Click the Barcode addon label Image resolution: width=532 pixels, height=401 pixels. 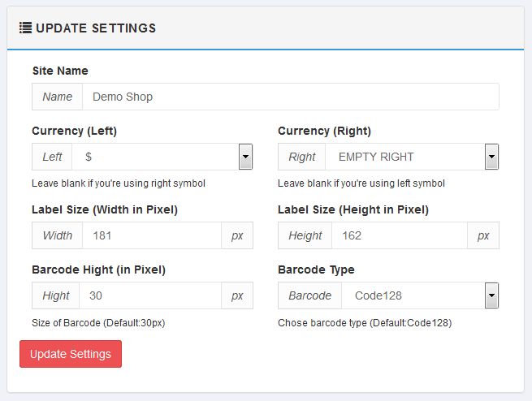pos(310,295)
